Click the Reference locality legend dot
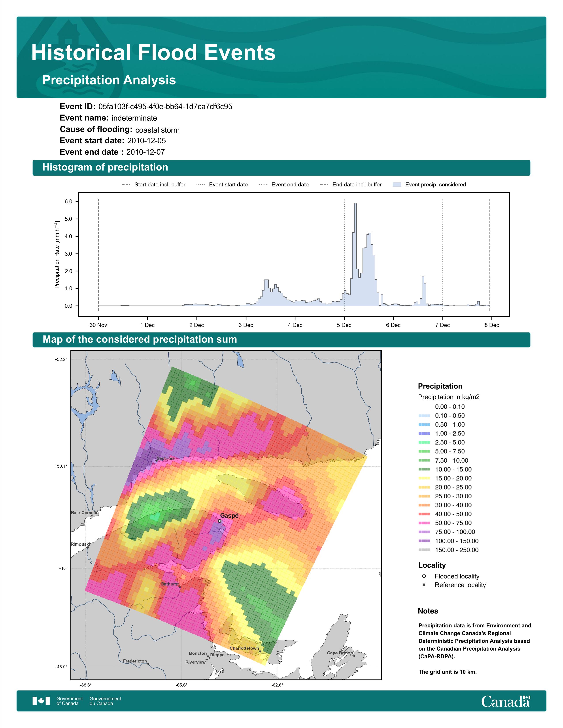 coord(424,585)
